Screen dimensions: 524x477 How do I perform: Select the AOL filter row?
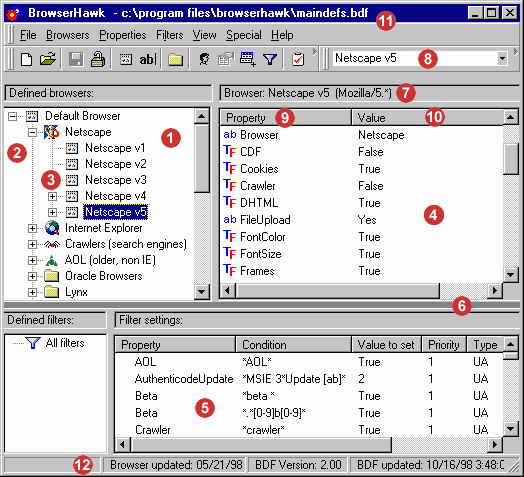click(309, 362)
